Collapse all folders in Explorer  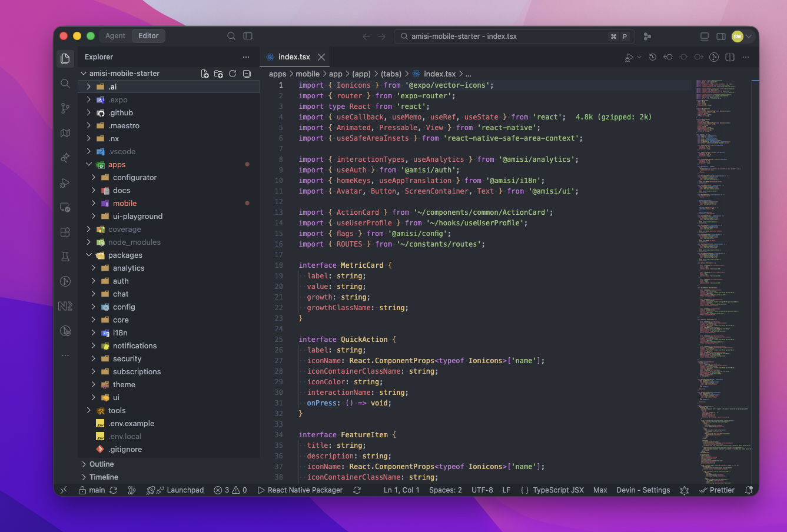point(247,74)
